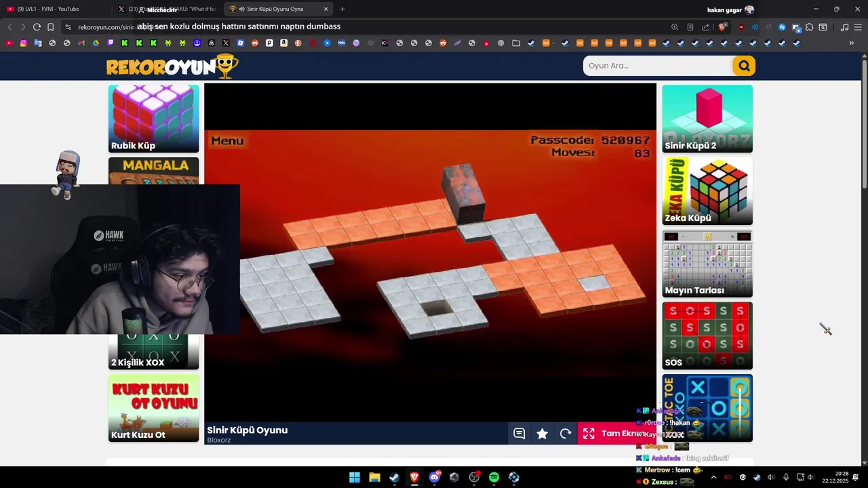Click the orange search magnifier button

744,66
